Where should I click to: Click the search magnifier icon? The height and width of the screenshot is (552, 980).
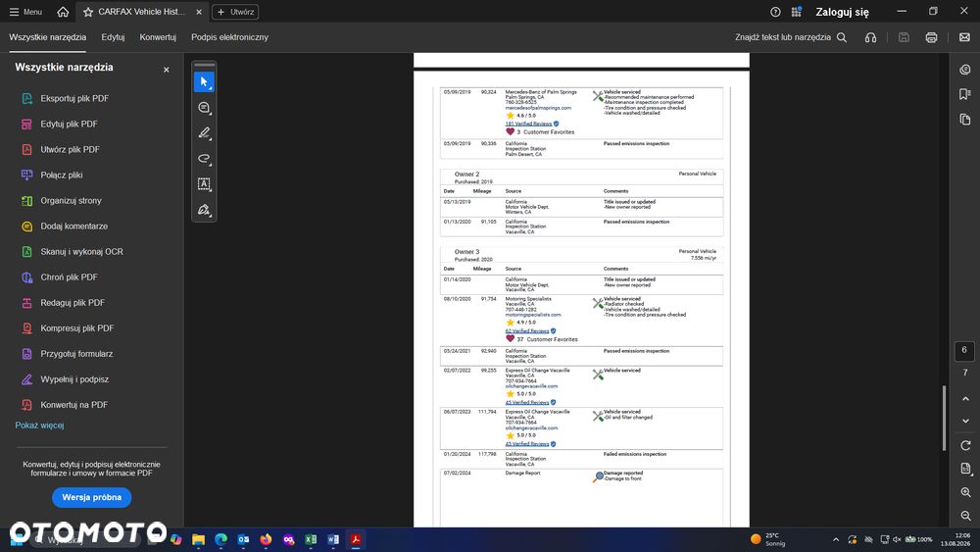(x=842, y=37)
